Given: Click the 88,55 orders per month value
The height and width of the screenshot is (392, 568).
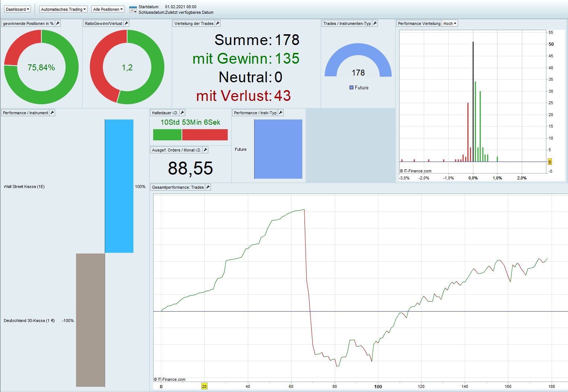Looking at the screenshot, I should coord(190,168).
